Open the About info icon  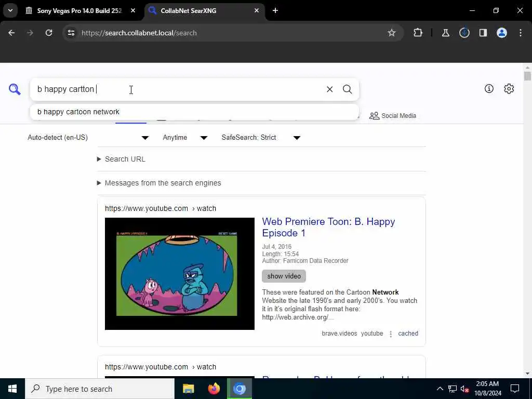[x=489, y=88]
